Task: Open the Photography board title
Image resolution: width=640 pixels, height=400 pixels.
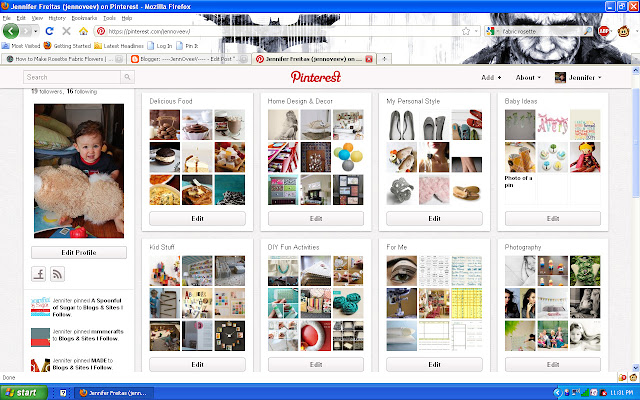Action: coord(523,247)
